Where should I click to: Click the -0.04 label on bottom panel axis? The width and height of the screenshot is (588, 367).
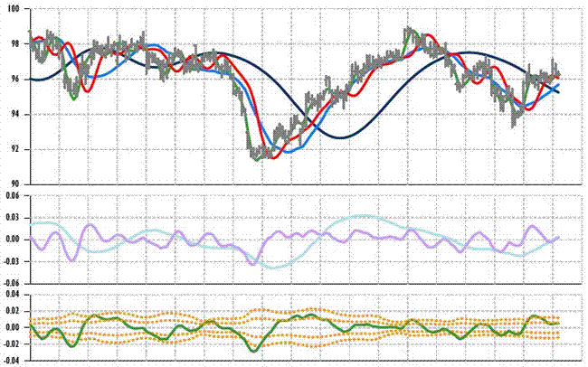tap(14, 359)
